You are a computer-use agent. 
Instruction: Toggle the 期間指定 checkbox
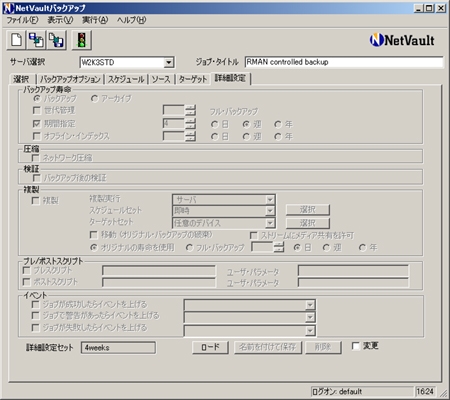tap(37, 124)
